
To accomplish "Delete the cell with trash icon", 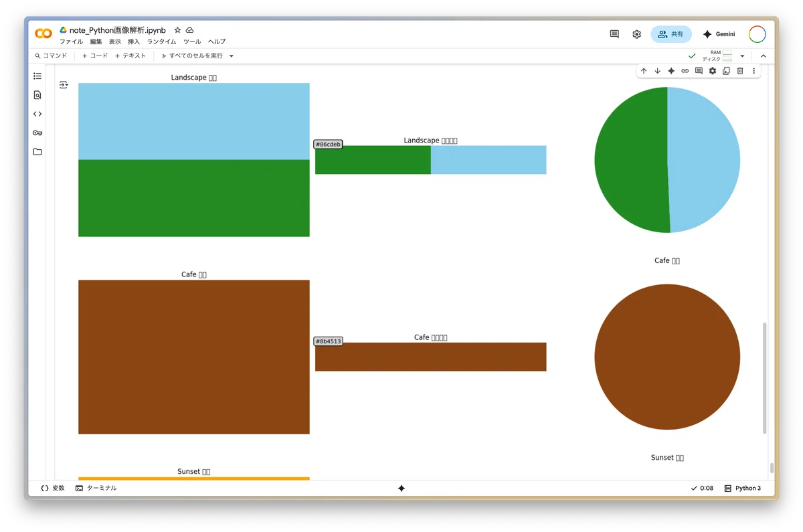I will coord(740,71).
